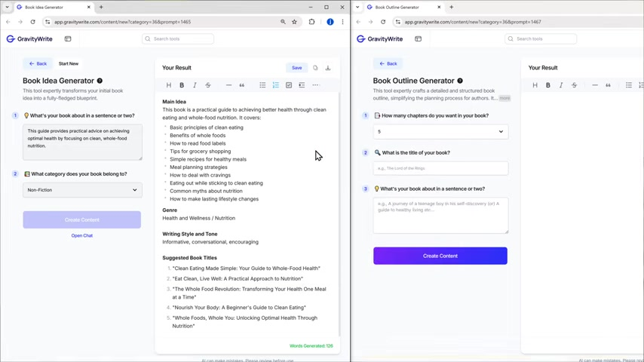644x362 pixels.
Task: Insert blockquote in left editor toolbar
Action: [241, 85]
